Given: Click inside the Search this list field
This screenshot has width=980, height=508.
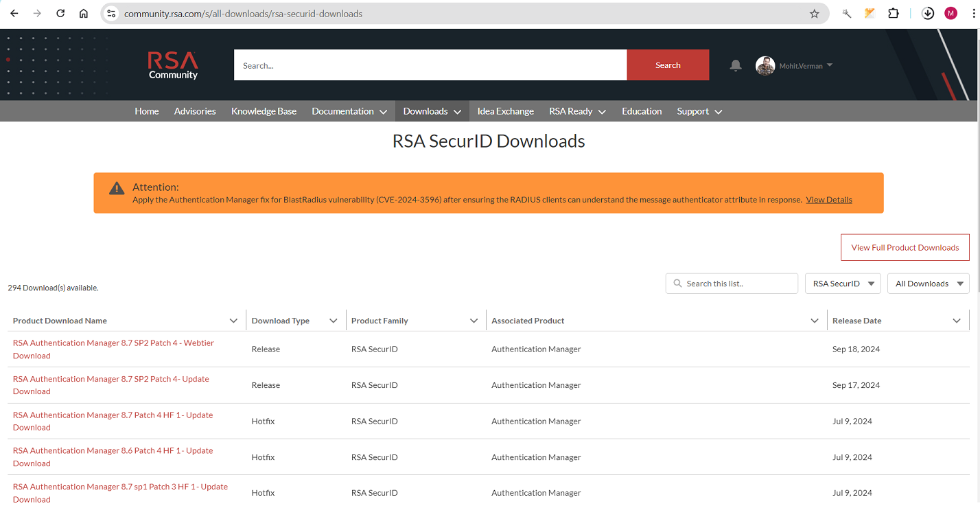Looking at the screenshot, I should 732,283.
